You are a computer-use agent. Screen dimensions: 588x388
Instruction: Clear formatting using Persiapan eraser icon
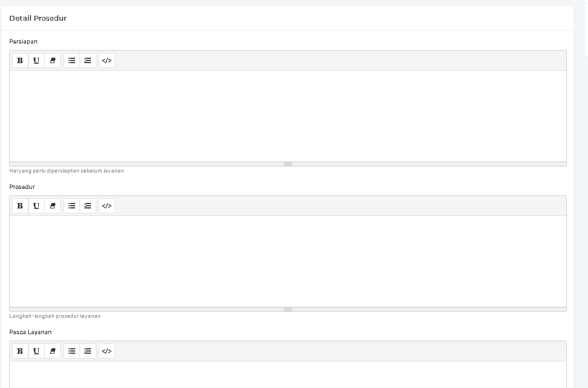pos(52,60)
